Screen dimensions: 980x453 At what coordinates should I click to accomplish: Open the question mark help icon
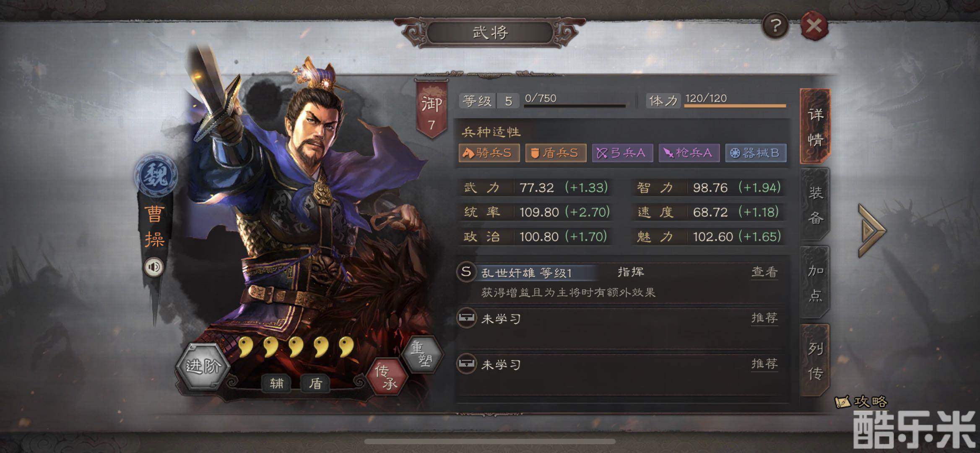[x=775, y=26]
